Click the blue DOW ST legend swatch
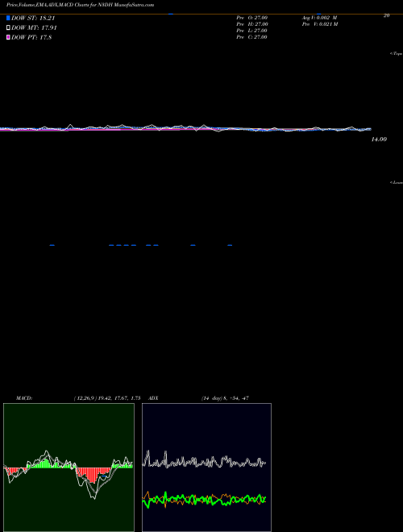Screen dimensions: 403x532 8,18
